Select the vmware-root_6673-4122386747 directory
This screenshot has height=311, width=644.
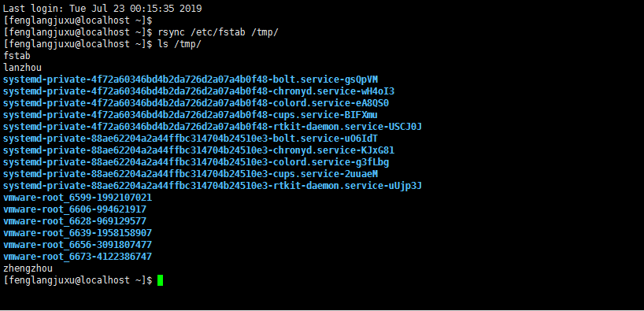(x=78, y=257)
